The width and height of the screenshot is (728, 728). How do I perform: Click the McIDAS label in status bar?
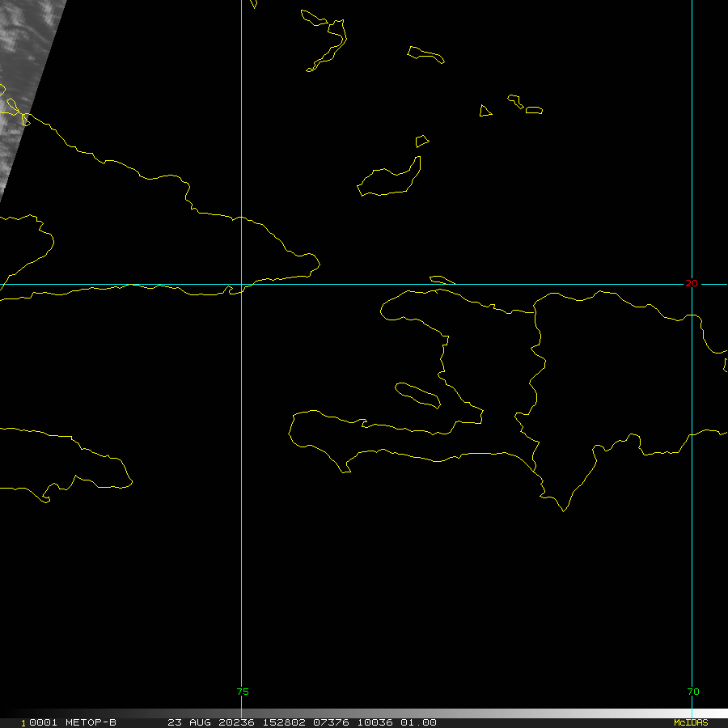coord(690,722)
